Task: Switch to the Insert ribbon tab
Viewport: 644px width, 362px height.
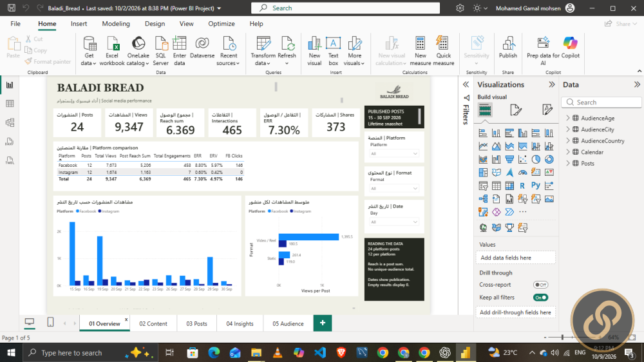Action: 79,24
